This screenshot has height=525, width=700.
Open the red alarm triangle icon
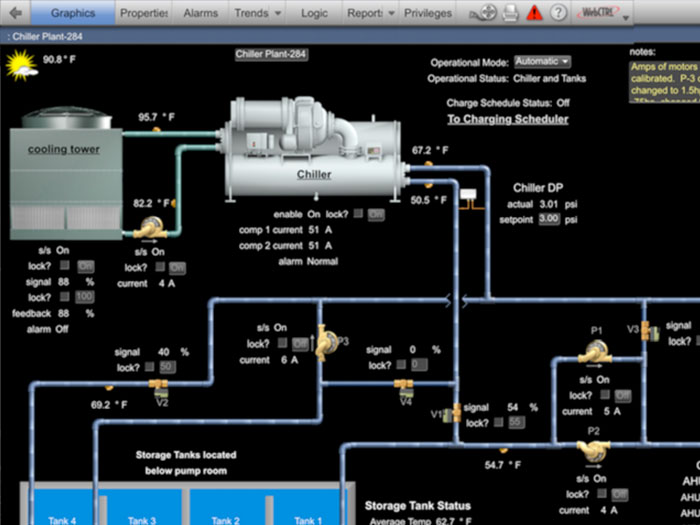[x=534, y=13]
